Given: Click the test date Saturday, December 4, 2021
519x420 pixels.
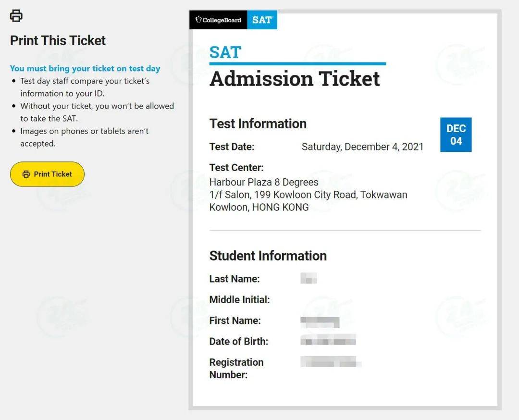Looking at the screenshot, I should pos(362,147).
